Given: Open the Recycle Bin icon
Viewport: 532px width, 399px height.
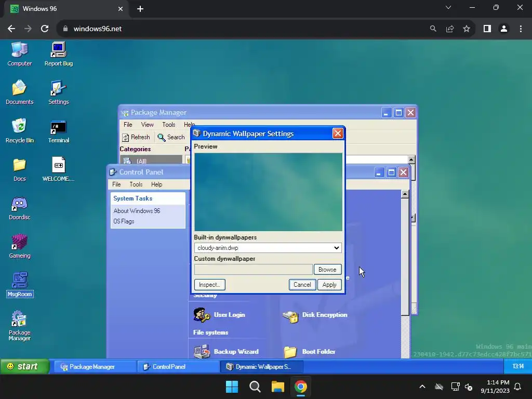Looking at the screenshot, I should point(19,131).
